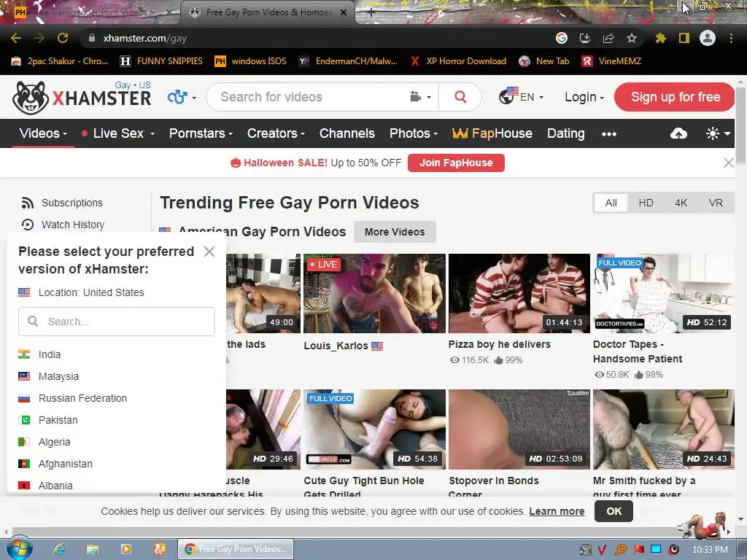This screenshot has height=560, width=747.
Task: Open the VineMEMZ bookmark
Action: click(611, 61)
